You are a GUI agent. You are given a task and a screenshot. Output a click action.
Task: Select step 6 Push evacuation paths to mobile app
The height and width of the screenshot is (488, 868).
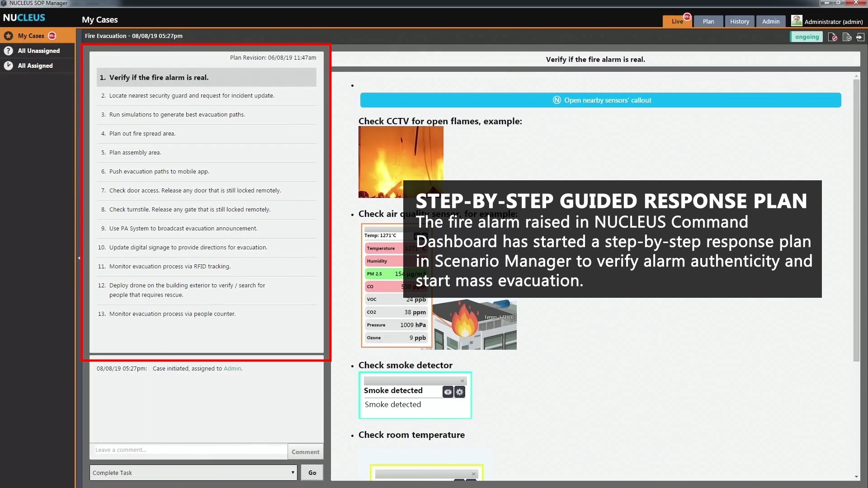tap(207, 172)
